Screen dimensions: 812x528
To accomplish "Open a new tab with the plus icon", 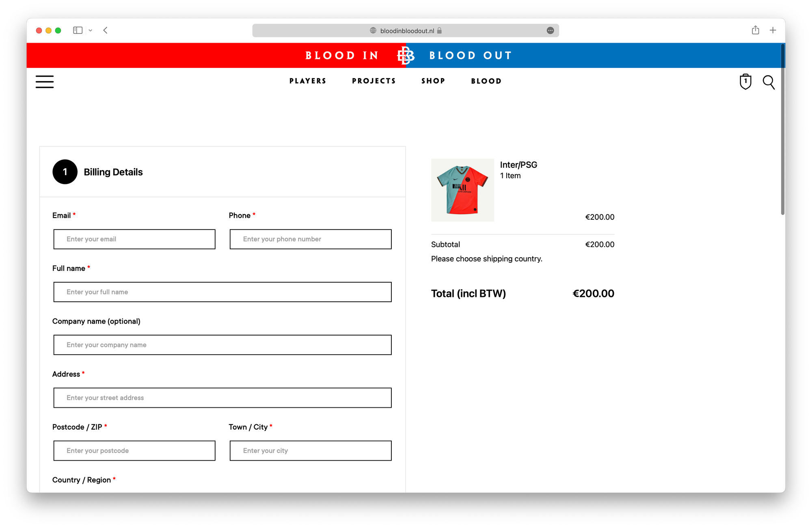I will (x=773, y=30).
